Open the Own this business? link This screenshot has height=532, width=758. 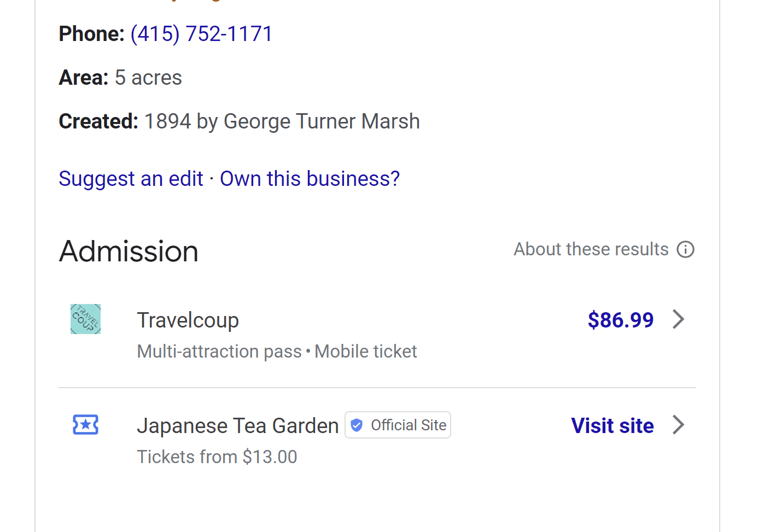pyautogui.click(x=310, y=179)
